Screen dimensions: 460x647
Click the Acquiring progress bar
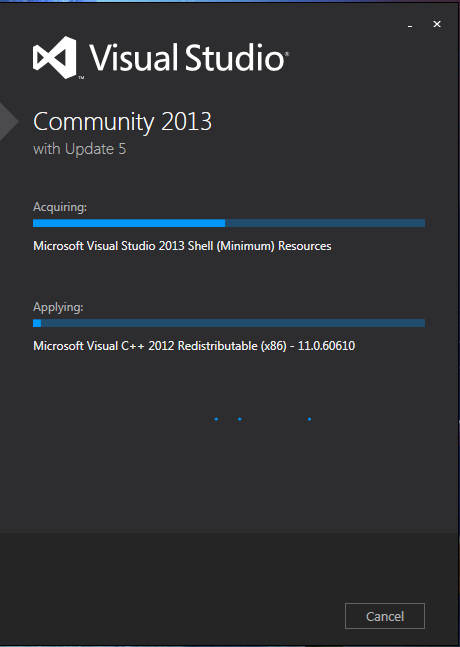click(x=229, y=223)
